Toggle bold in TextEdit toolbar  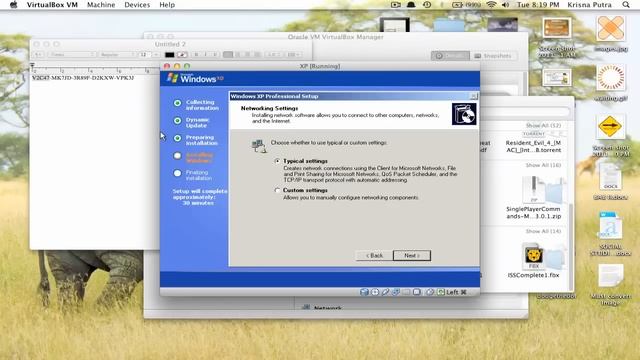[x=196, y=55]
